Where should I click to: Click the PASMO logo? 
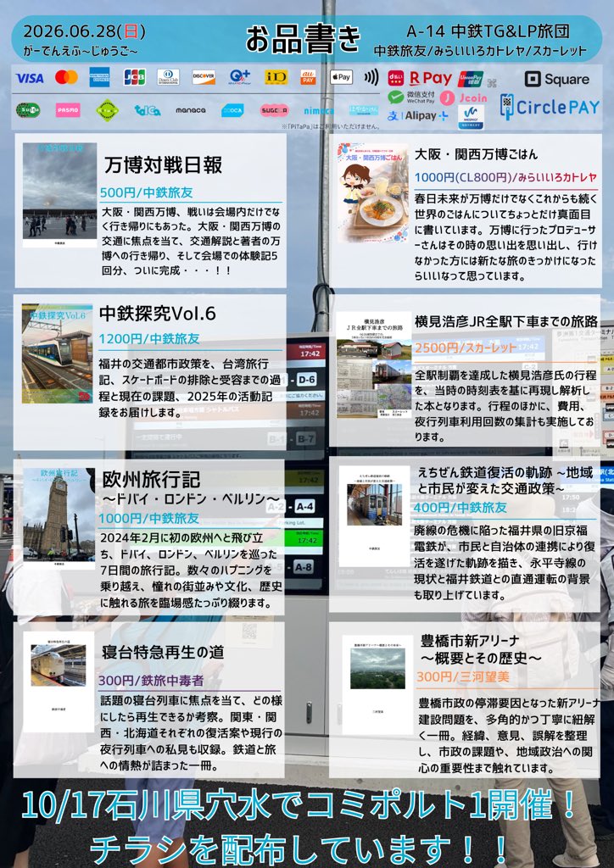pos(68,110)
